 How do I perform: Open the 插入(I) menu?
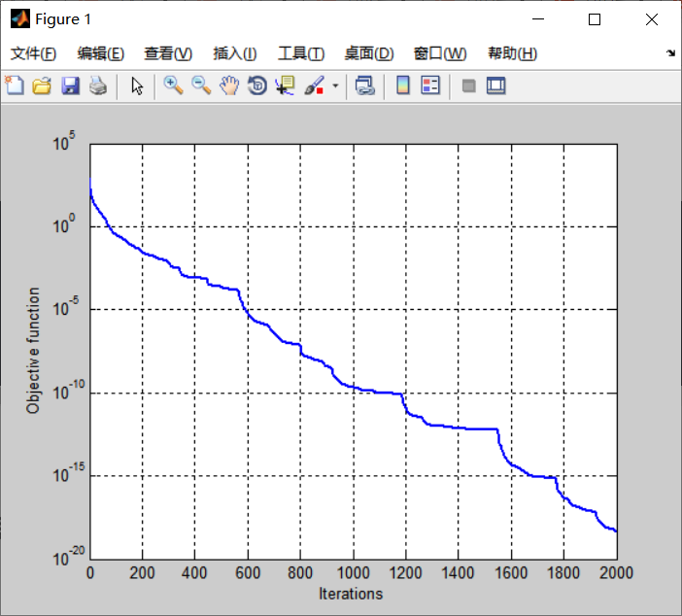[x=235, y=53]
